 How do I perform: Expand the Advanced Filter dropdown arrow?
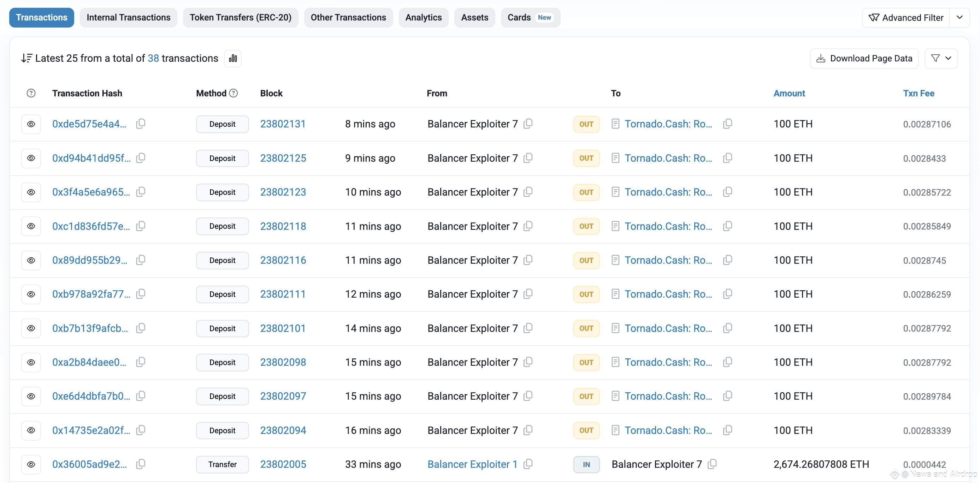960,18
